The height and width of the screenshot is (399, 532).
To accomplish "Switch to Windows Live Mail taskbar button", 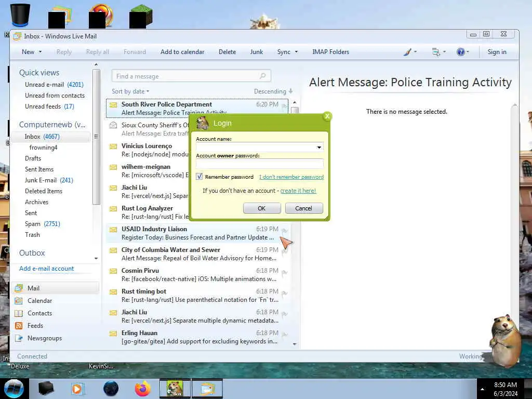I will click(208, 389).
